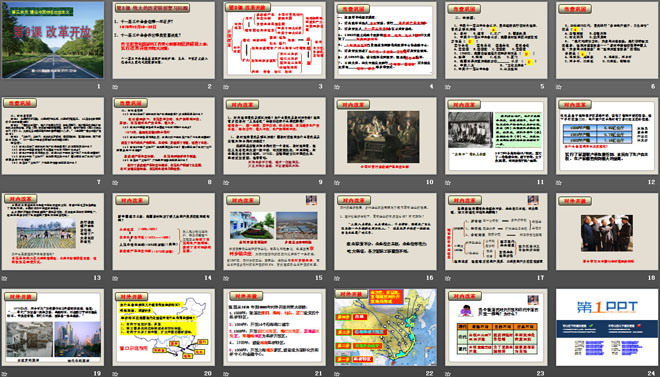Select slide 23 thumbnail with orange comparison table
Screen dimensions: 660x377
(x=496, y=327)
